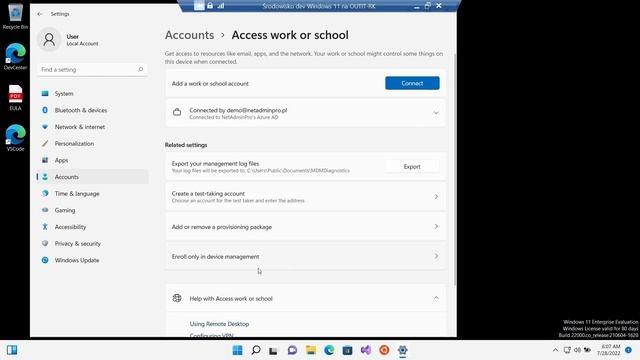Click the signal strength icon in session bar
This screenshot has height=360, width=640.
(221, 6)
